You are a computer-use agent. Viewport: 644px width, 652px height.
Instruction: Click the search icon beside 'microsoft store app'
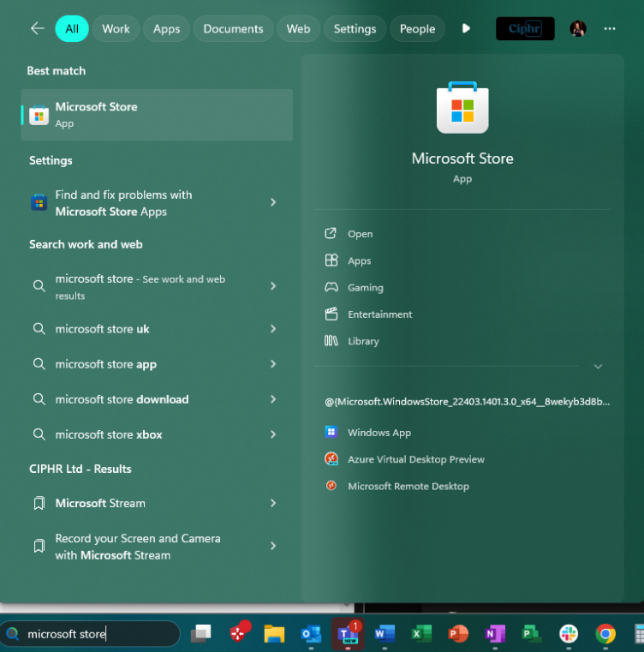(39, 364)
